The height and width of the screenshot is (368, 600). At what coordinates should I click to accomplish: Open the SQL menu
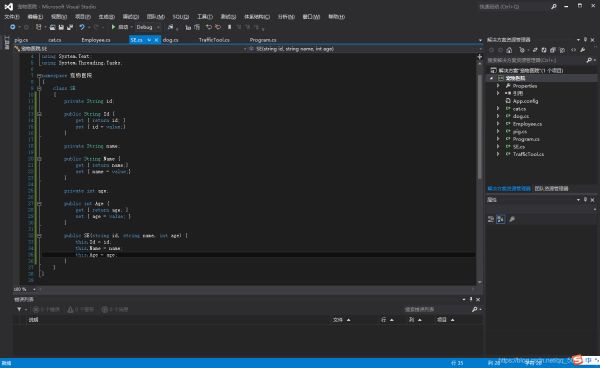181,16
